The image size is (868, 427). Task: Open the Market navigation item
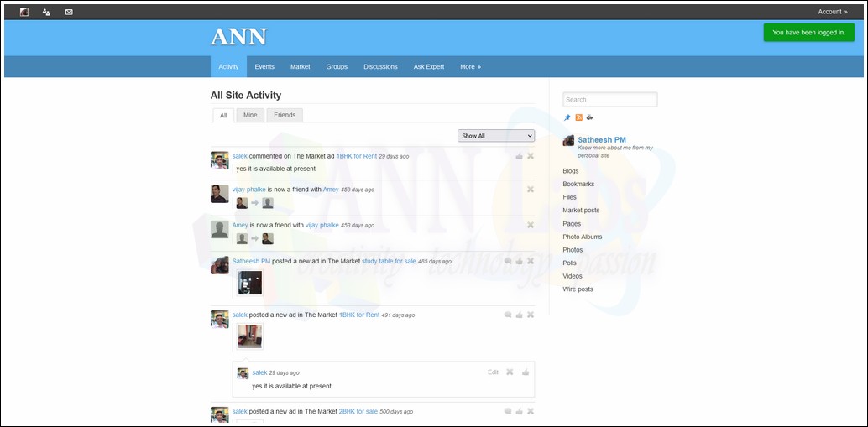300,67
